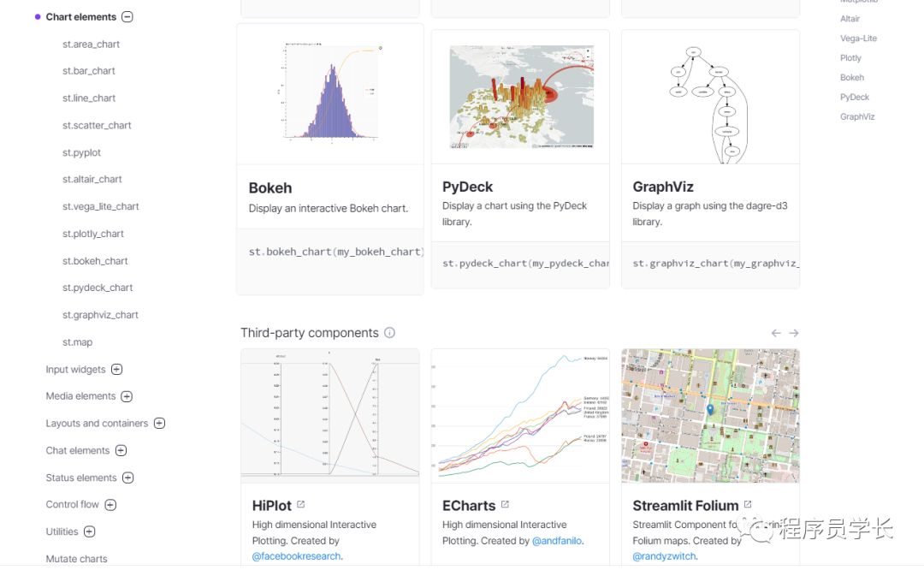This screenshot has height=570, width=924.
Task: Jump to Plotly in page contents
Action: coord(850,57)
